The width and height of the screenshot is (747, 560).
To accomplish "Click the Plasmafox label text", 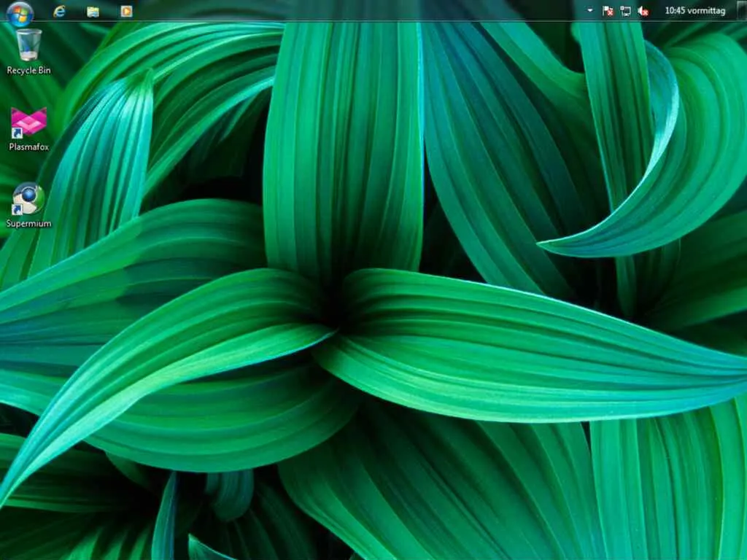I will [x=28, y=147].
